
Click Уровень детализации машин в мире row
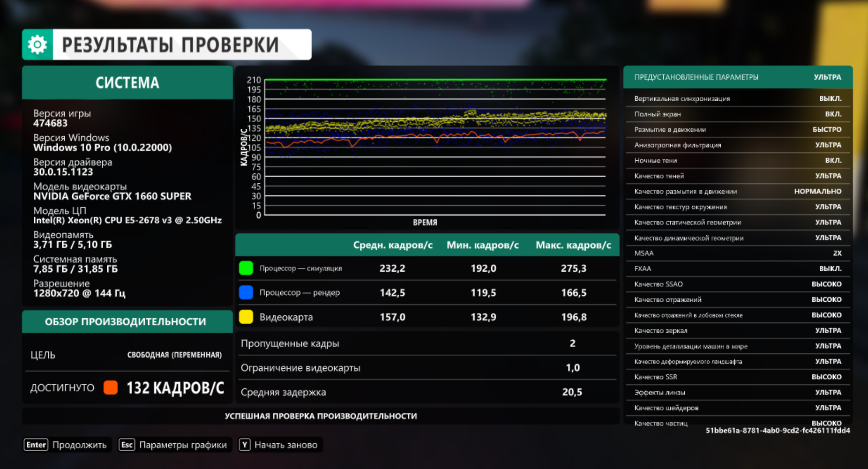click(x=738, y=346)
